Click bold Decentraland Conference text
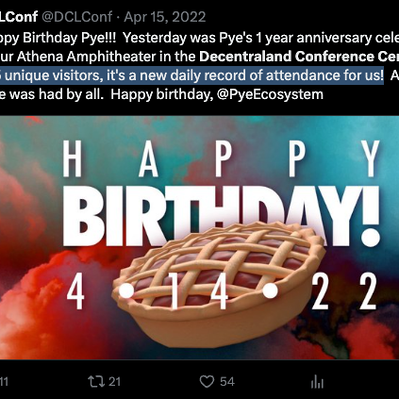 [299, 56]
